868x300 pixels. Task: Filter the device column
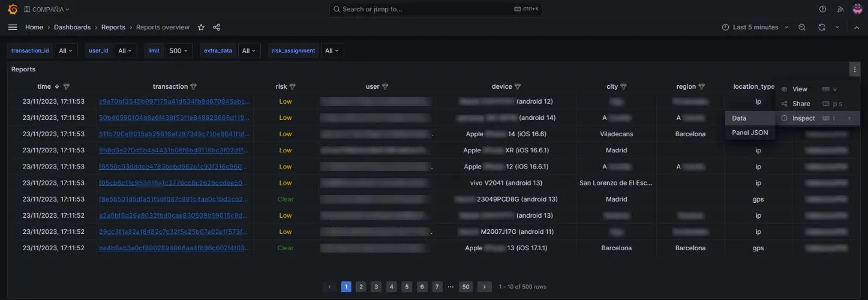(518, 86)
